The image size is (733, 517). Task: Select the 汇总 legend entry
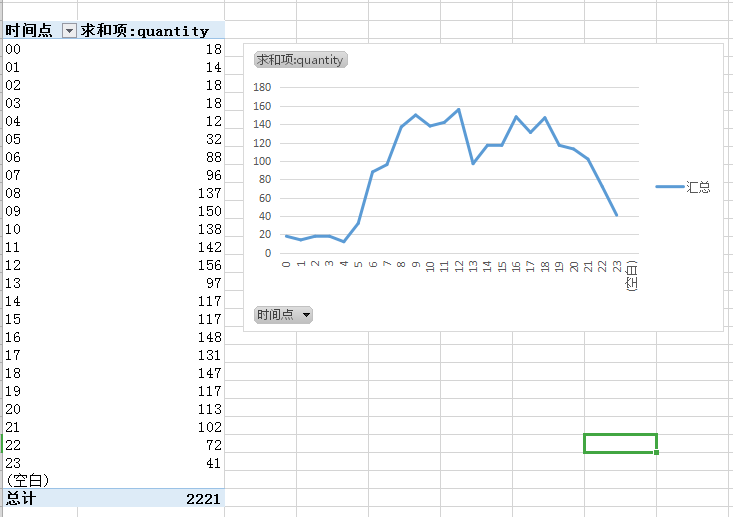coord(683,187)
